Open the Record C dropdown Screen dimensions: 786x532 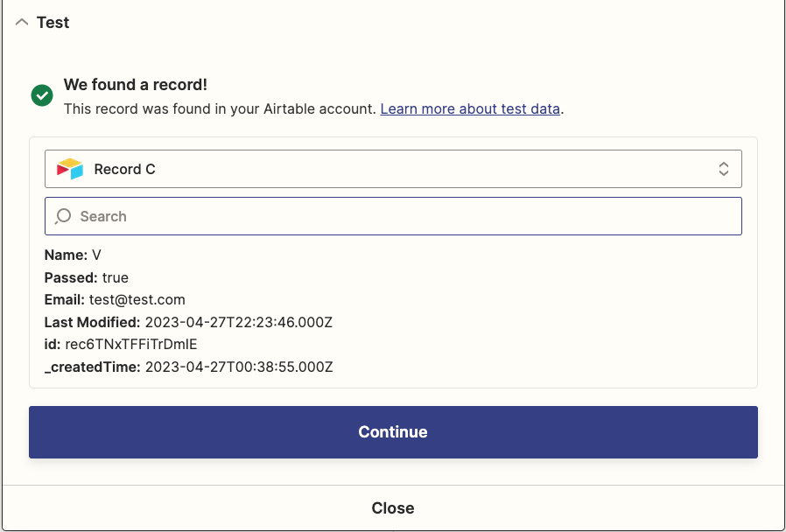click(x=393, y=169)
